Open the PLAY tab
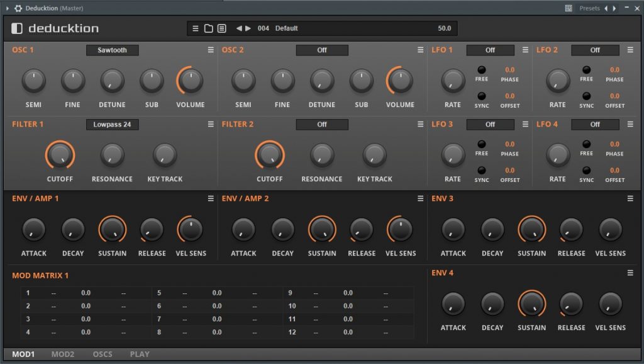The width and height of the screenshot is (644, 364). click(x=139, y=354)
